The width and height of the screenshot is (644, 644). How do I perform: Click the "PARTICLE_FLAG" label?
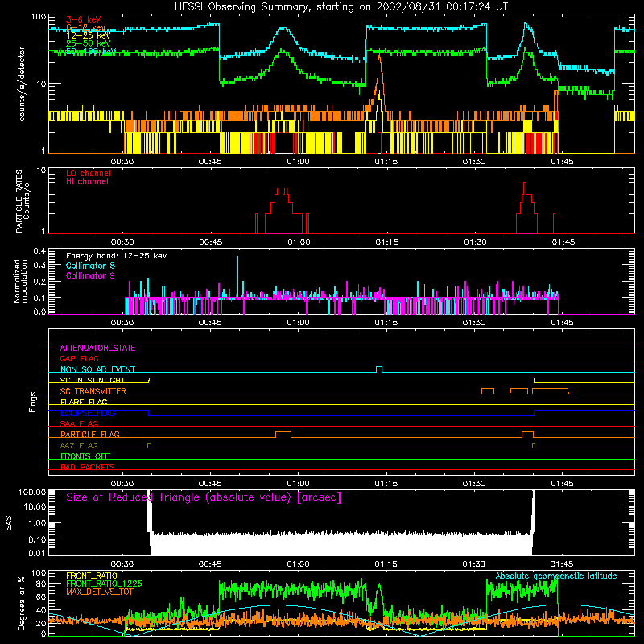click(x=90, y=435)
